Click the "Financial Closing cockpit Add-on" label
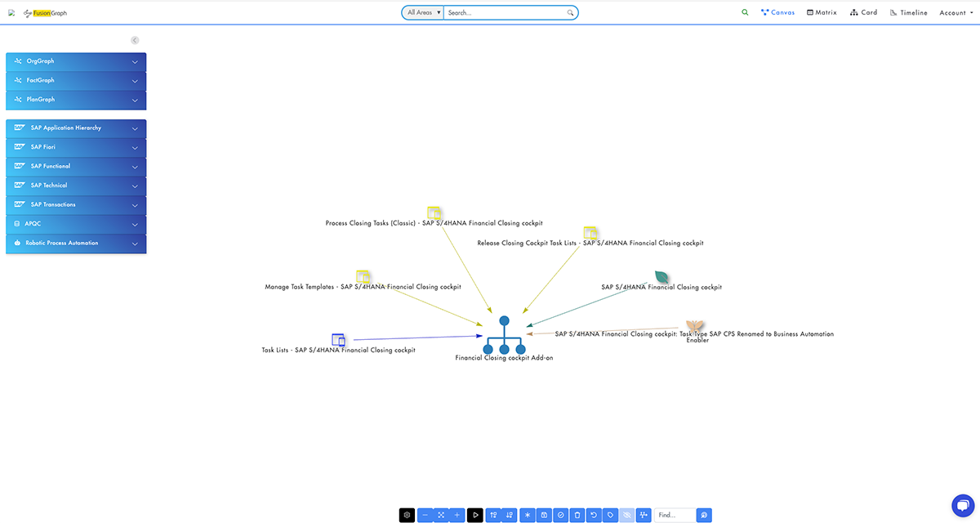980x523 pixels. 504,358
